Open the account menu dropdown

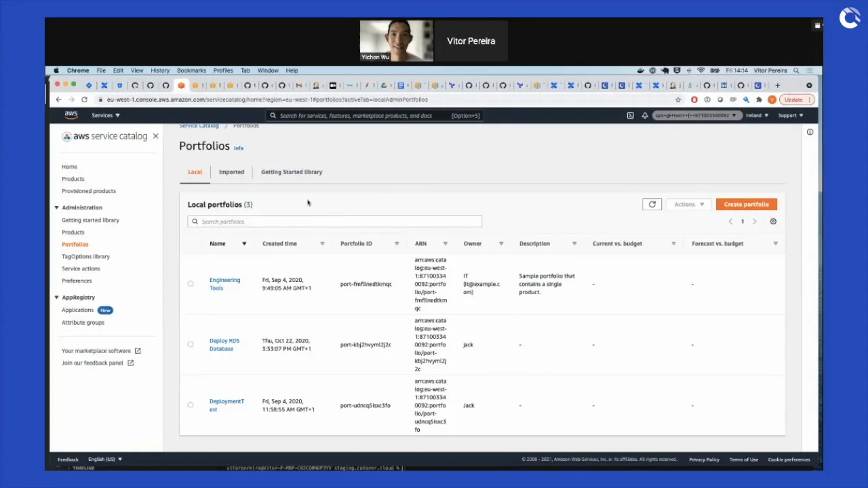tap(696, 115)
